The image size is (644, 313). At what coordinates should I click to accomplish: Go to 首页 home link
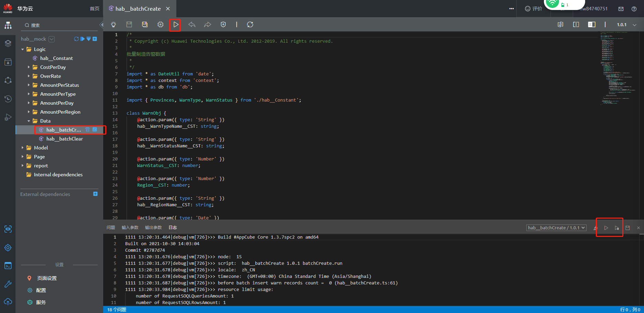pos(95,9)
